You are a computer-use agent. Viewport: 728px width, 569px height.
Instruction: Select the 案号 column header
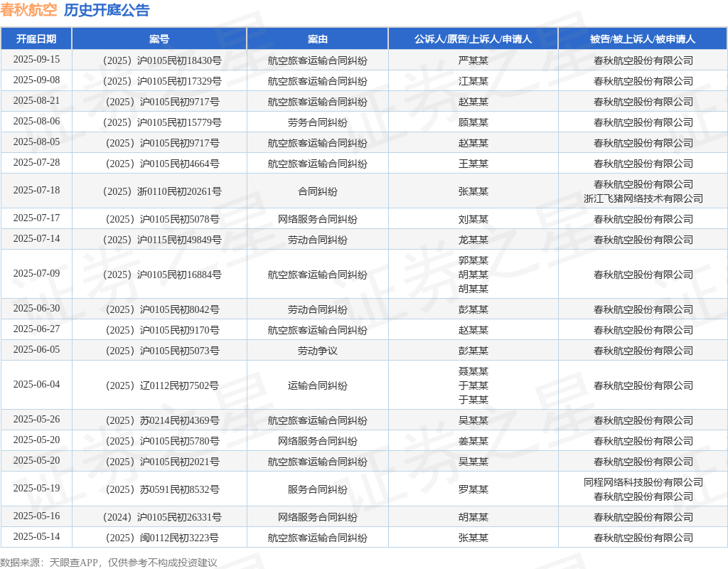tap(159, 39)
